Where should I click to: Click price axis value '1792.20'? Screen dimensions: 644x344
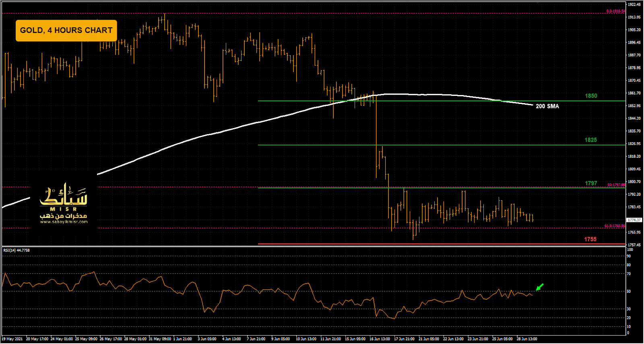pos(634,195)
